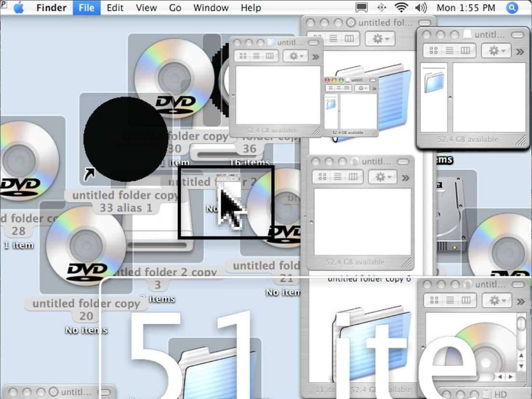Expand overflow chevron in window overlapping 'folder copy' DVDs
This screenshot has height=399, width=532.
tap(316, 57)
